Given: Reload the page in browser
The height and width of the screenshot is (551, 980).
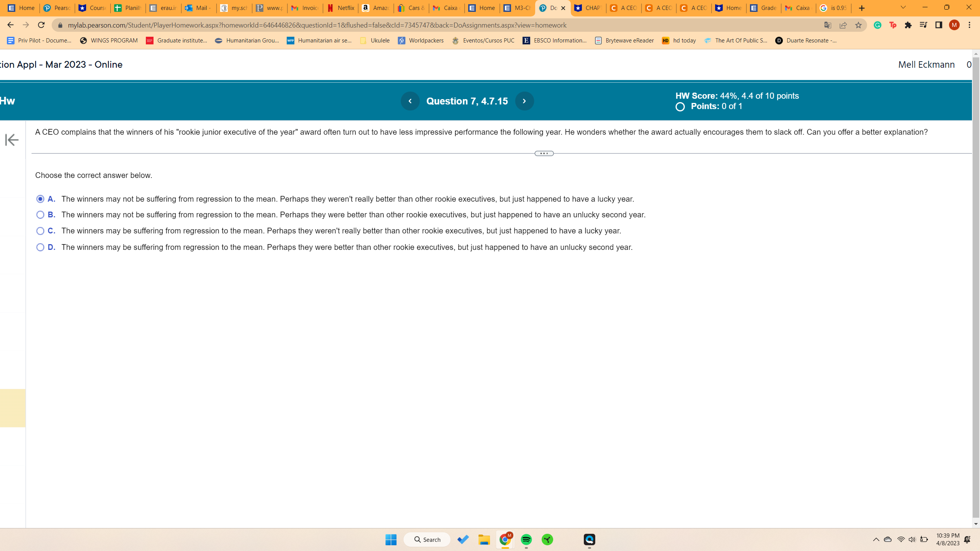Looking at the screenshot, I should click(41, 25).
